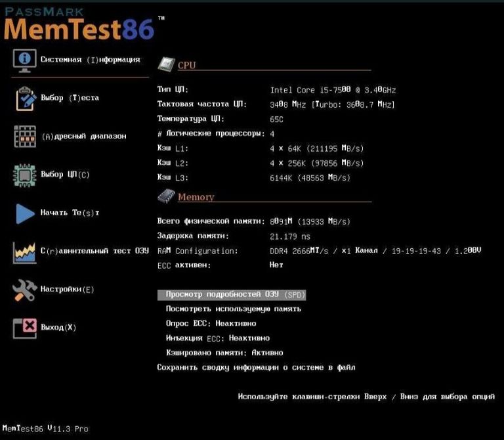Click the System Information monitor icon
The width and height of the screenshot is (504, 440).
(25, 60)
